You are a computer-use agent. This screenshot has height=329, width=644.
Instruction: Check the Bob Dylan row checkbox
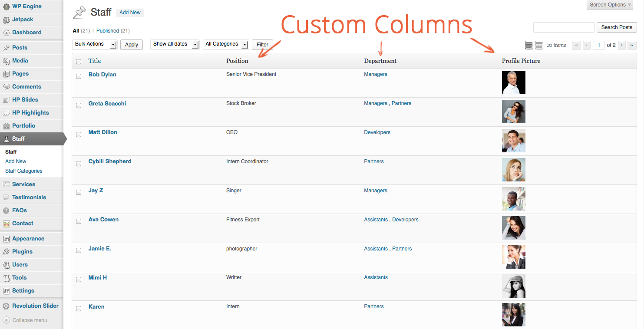click(x=79, y=76)
